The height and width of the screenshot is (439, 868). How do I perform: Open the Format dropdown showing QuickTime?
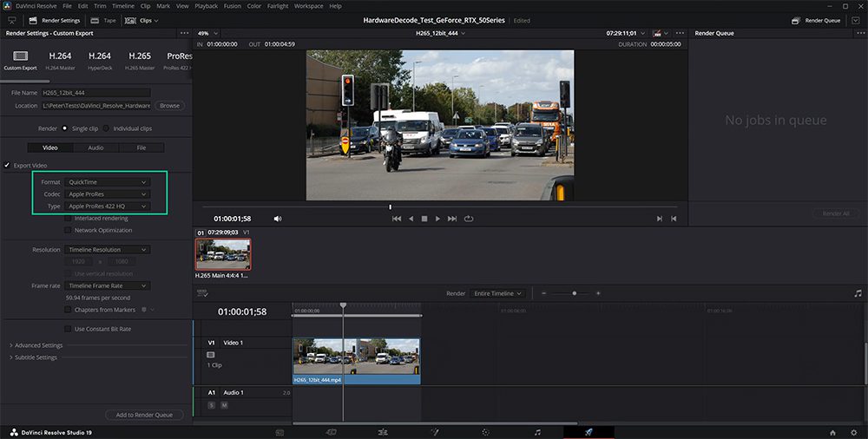[x=107, y=182]
